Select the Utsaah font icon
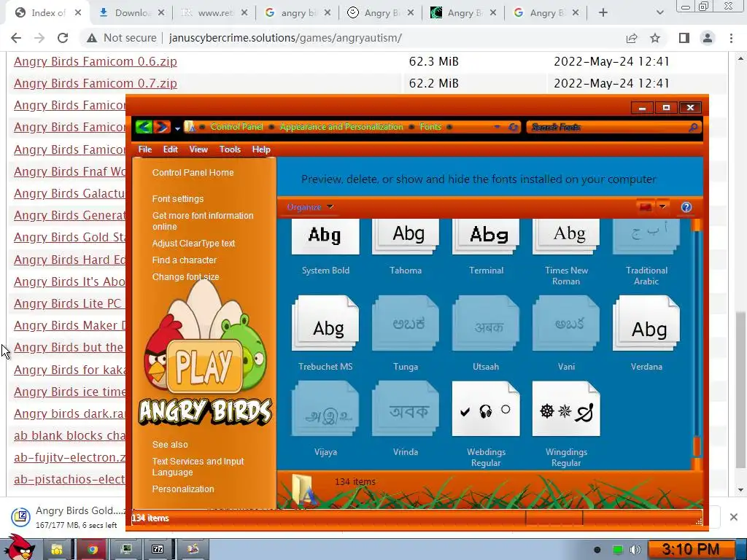 click(x=486, y=323)
